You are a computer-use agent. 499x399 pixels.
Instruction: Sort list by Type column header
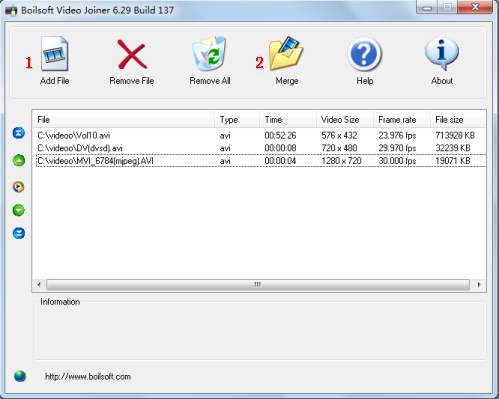[x=237, y=120]
